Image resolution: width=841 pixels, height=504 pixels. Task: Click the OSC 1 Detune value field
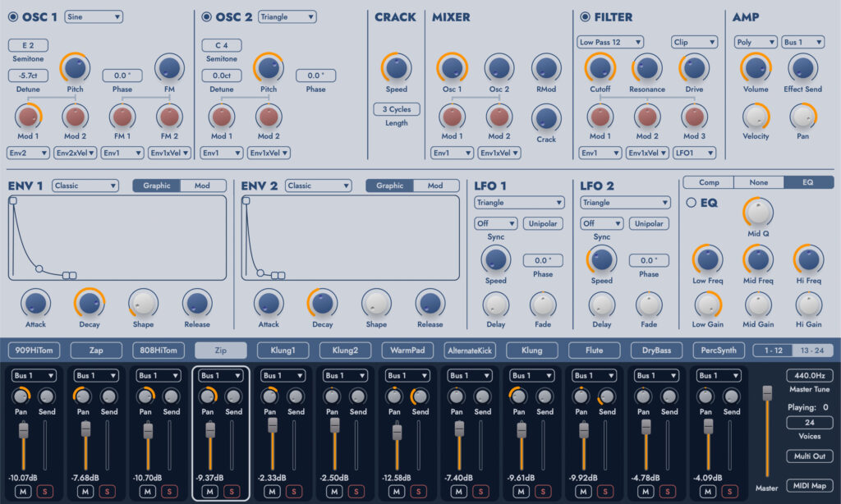coord(29,76)
